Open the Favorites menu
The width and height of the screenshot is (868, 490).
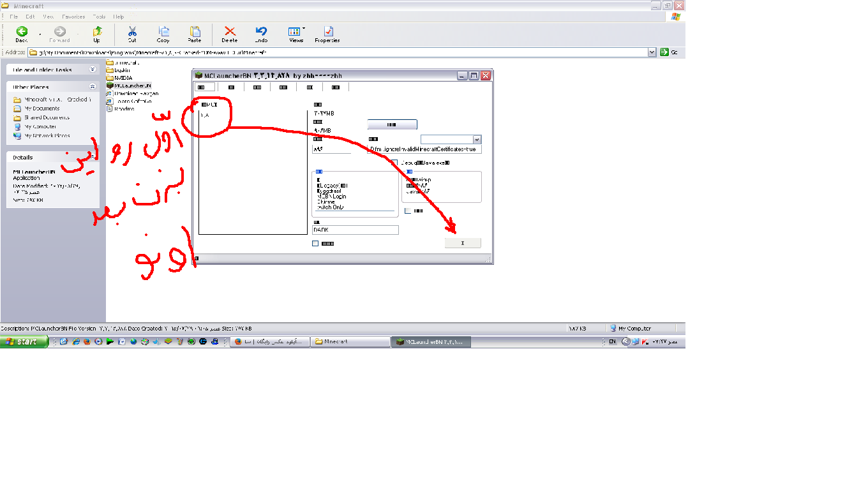73,17
